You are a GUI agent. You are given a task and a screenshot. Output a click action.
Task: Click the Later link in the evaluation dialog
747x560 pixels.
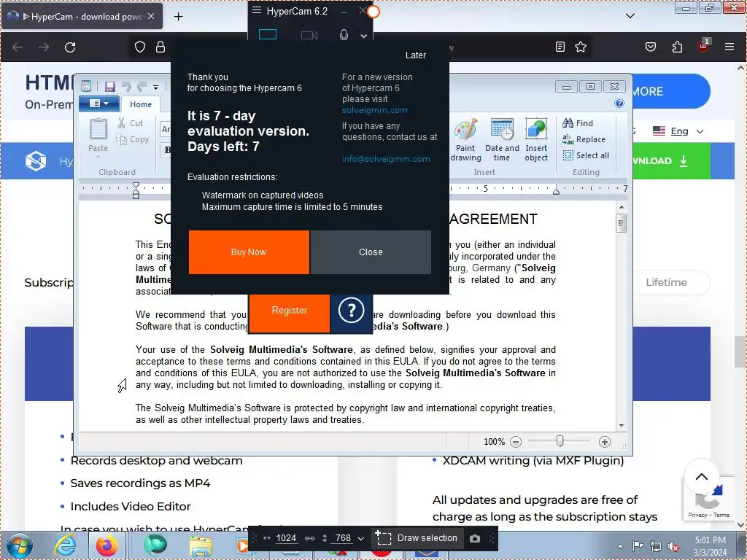(x=415, y=55)
